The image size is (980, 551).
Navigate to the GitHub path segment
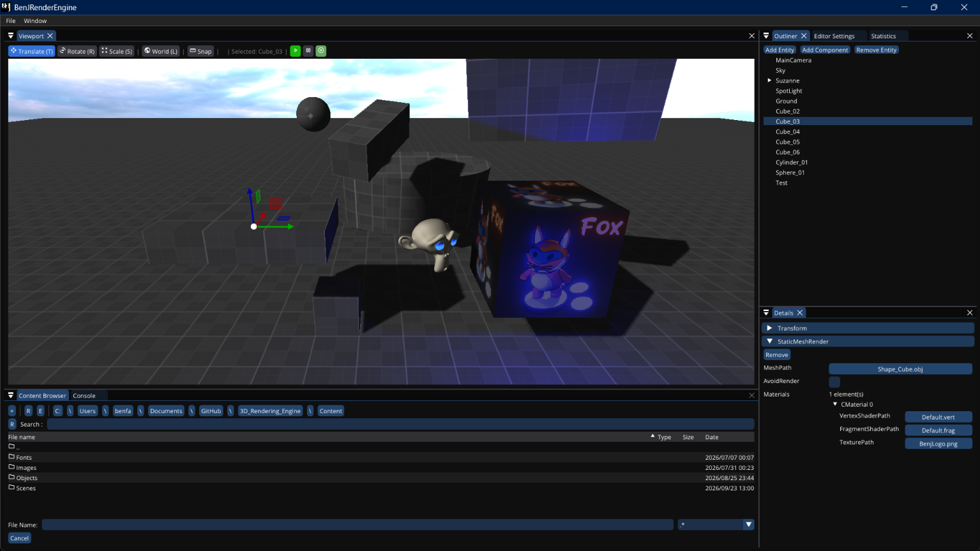pos(211,411)
